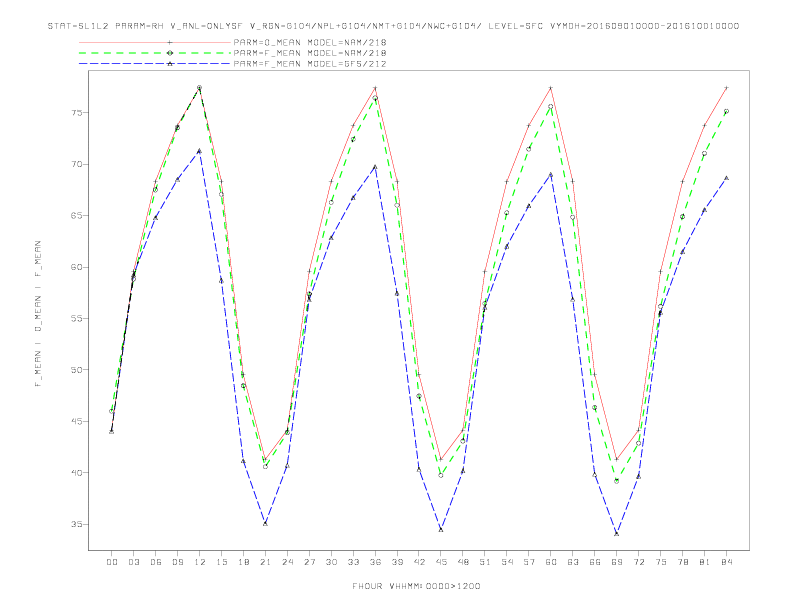The height and width of the screenshot is (612, 792).
Task: Click x-axis tick label 48
Action: tap(463, 562)
